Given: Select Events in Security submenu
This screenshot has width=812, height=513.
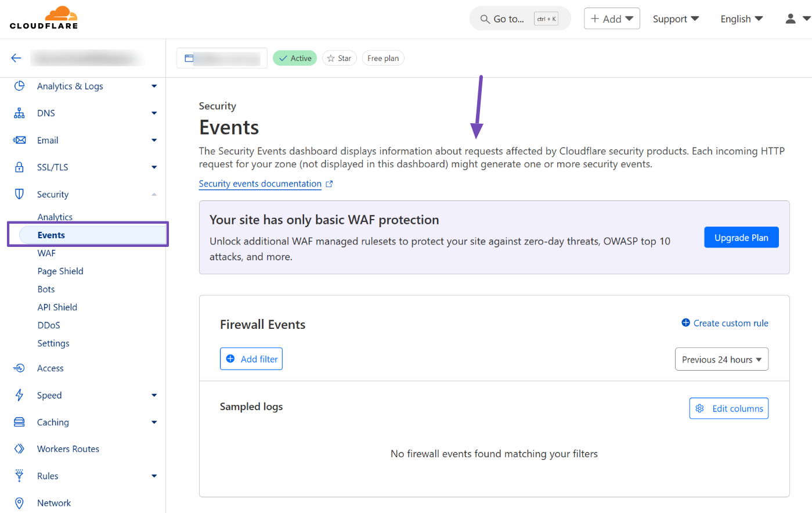Looking at the screenshot, I should click(93, 235).
